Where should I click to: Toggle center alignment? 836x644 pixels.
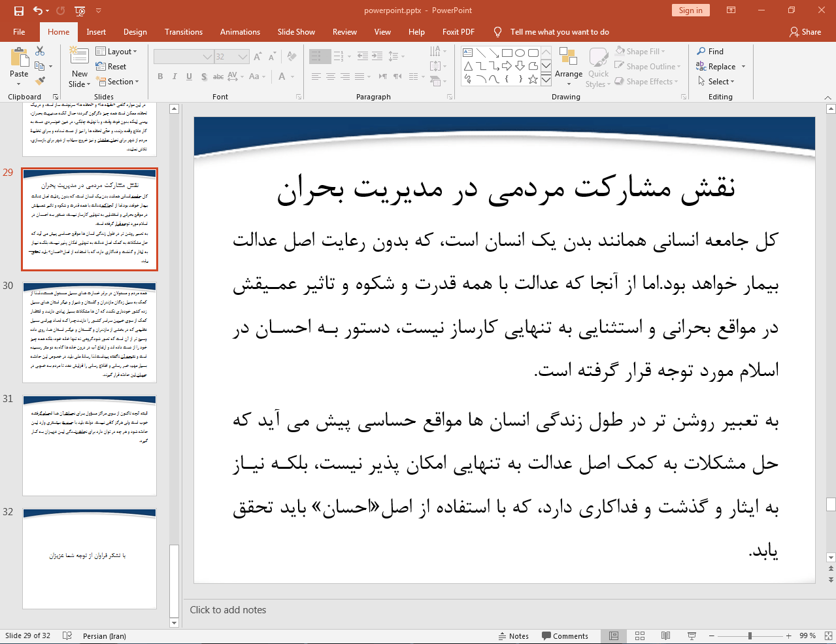click(x=331, y=76)
